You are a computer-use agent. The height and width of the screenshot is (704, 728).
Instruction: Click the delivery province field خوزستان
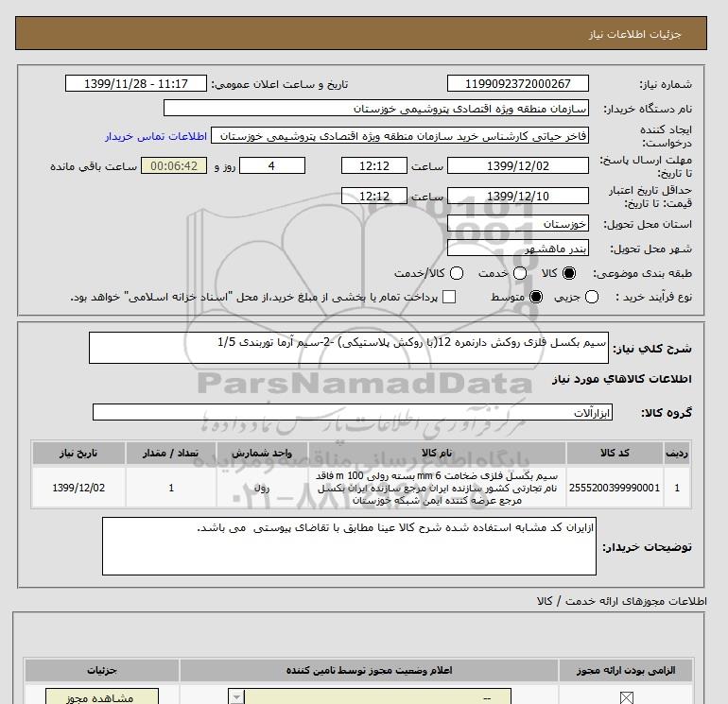pos(518,224)
